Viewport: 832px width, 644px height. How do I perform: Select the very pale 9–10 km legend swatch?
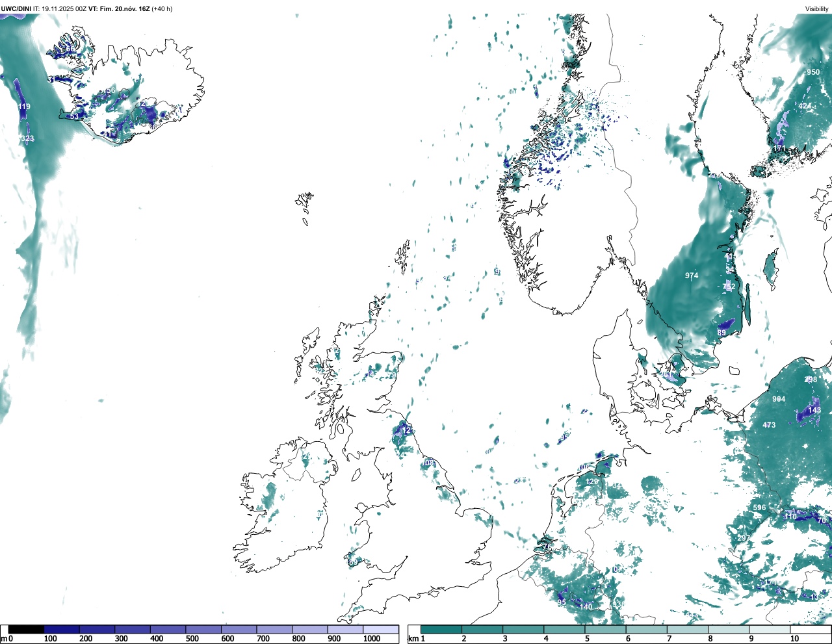(769, 629)
